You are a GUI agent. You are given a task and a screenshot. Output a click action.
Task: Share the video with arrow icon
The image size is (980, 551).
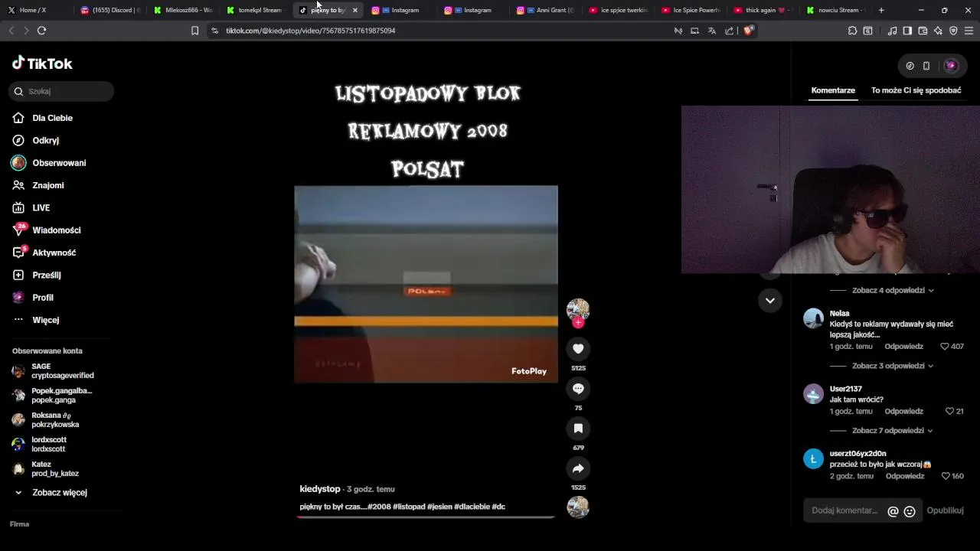pos(578,468)
